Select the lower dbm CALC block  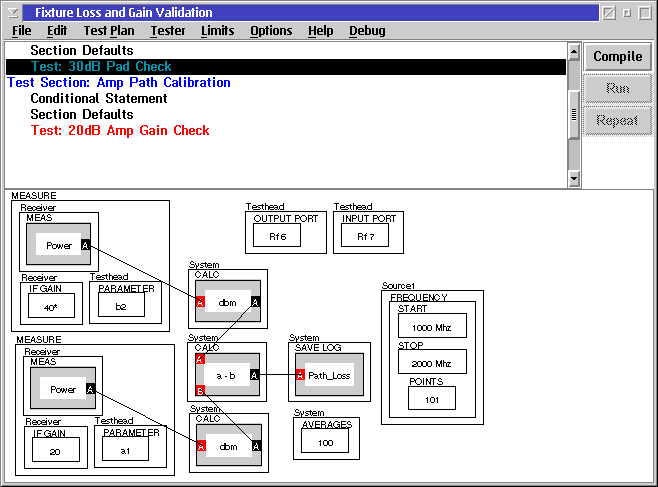point(229,445)
